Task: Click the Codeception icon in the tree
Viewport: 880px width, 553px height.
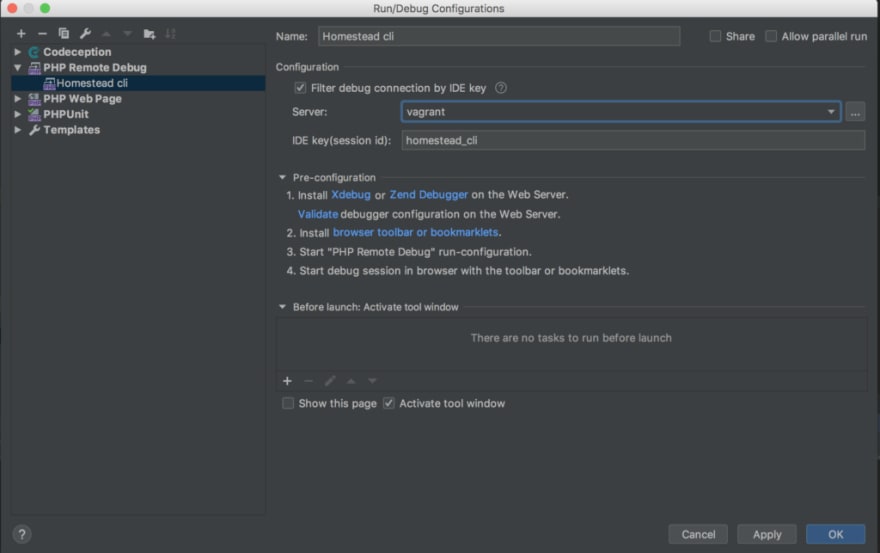Action: pyautogui.click(x=34, y=52)
